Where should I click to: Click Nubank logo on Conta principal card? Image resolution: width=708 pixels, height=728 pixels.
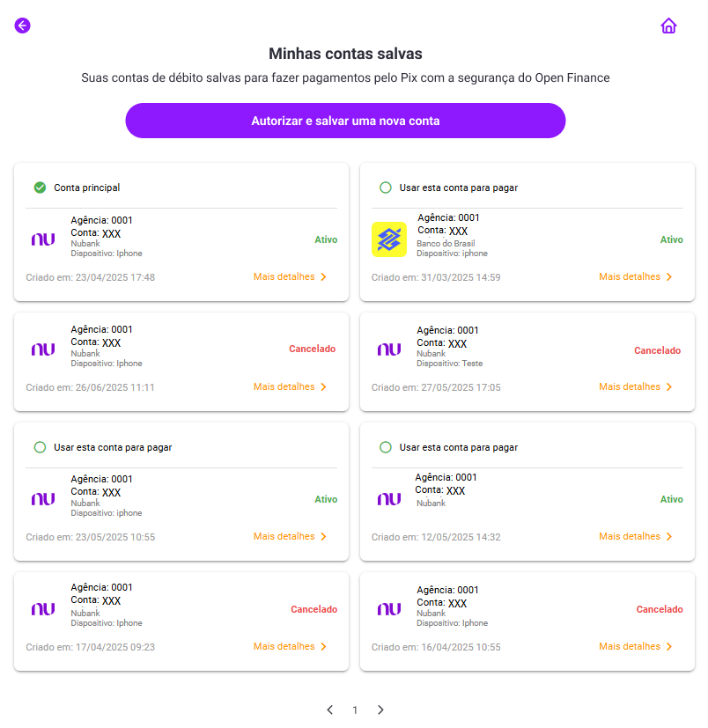pos(43,239)
